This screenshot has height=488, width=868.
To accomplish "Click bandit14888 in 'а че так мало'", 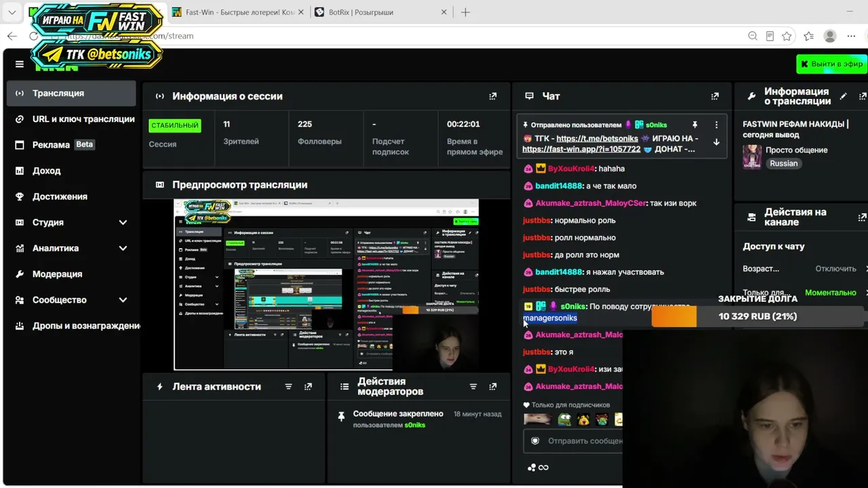I will 559,186.
